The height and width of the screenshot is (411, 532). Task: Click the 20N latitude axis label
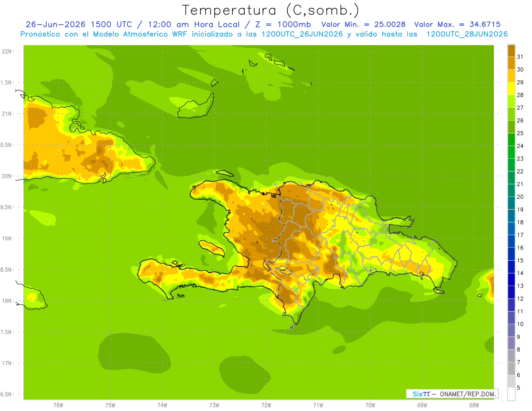point(7,176)
